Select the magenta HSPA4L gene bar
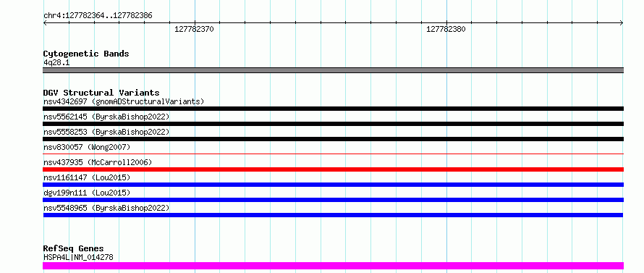The image size is (644, 273). [333, 266]
